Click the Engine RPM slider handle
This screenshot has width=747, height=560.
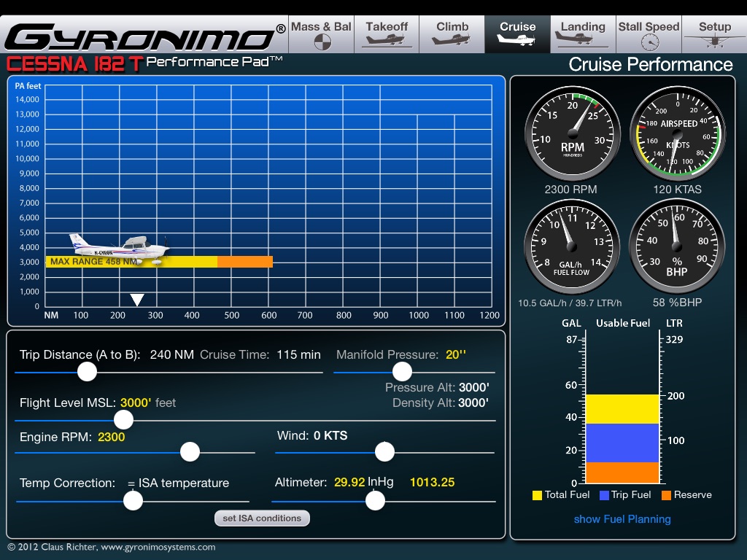point(190,452)
